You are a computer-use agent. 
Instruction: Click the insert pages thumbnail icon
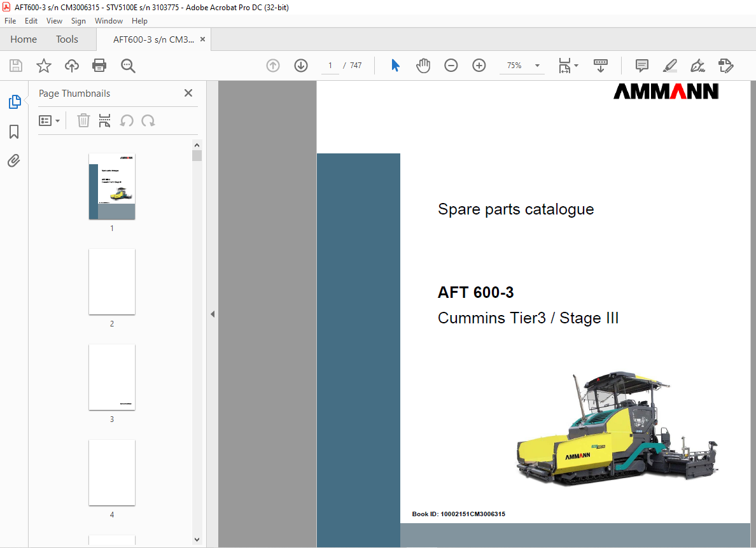[104, 120]
